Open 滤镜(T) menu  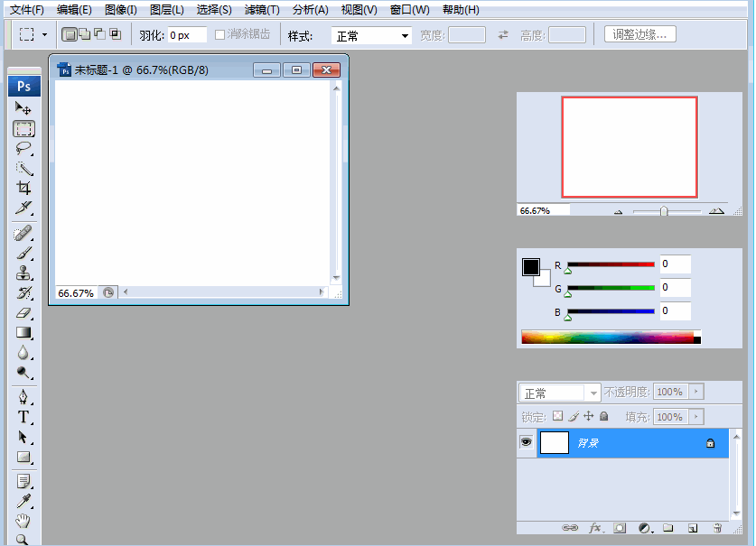[261, 10]
